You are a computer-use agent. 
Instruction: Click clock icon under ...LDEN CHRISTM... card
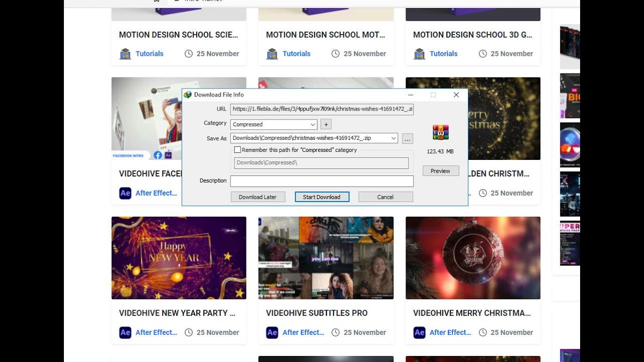click(482, 193)
